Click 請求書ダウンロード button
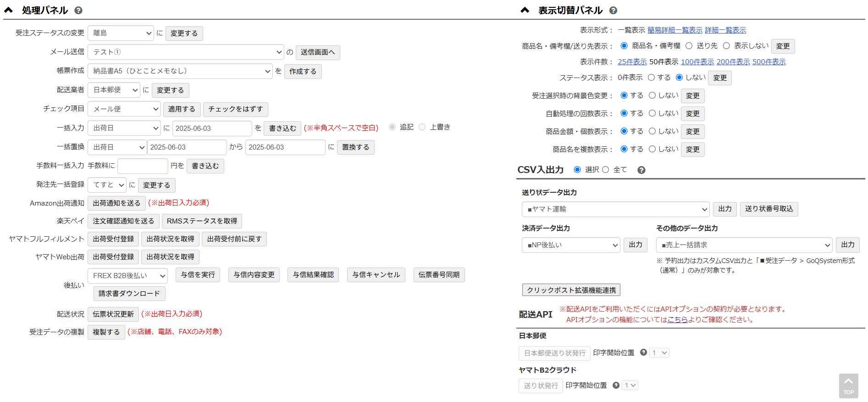868x402 pixels. [129, 294]
